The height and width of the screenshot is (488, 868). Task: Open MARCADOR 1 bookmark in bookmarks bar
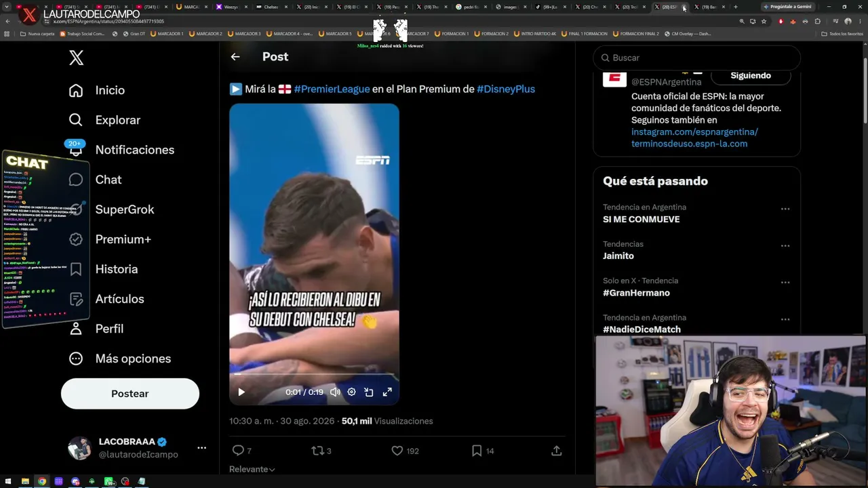pos(167,34)
